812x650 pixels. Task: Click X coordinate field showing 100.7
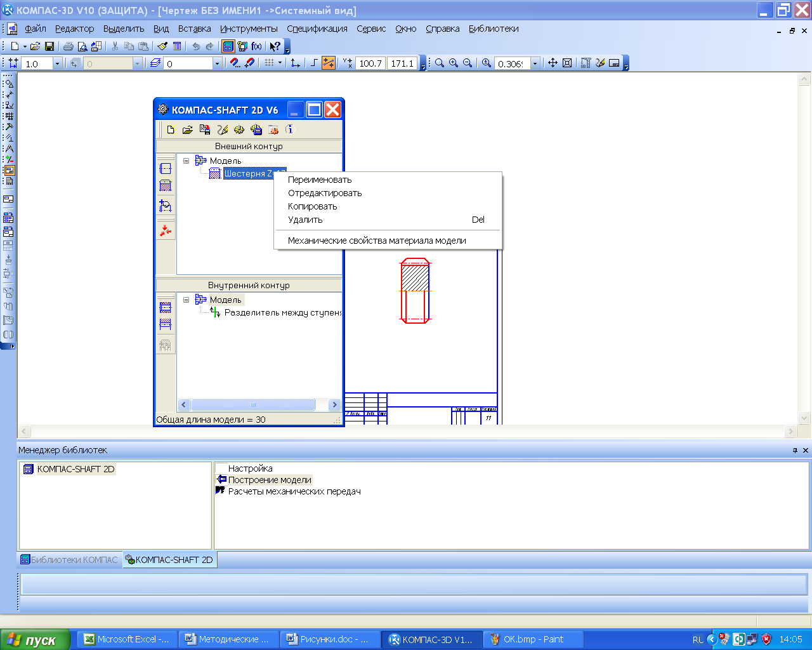(370, 63)
